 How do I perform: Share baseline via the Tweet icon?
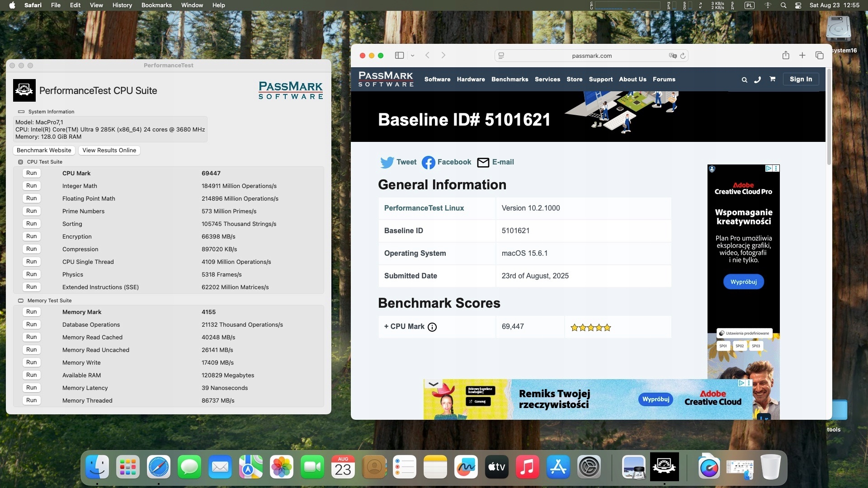(387, 162)
